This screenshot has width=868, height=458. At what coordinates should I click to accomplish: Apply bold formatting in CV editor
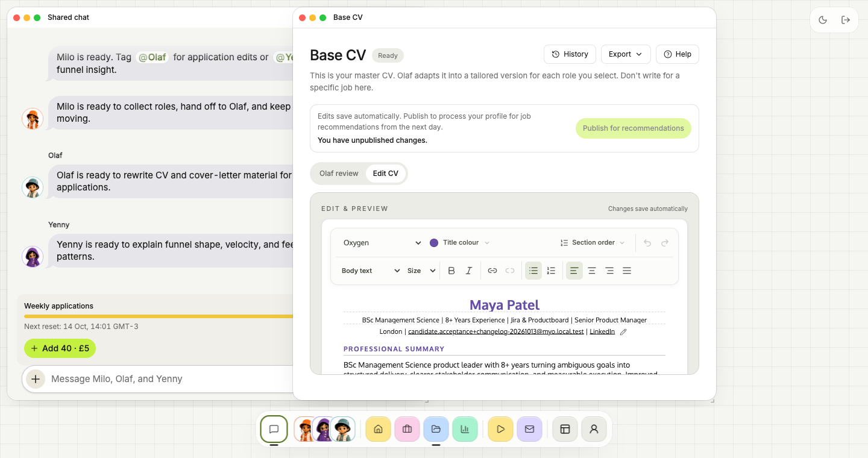[x=451, y=271]
